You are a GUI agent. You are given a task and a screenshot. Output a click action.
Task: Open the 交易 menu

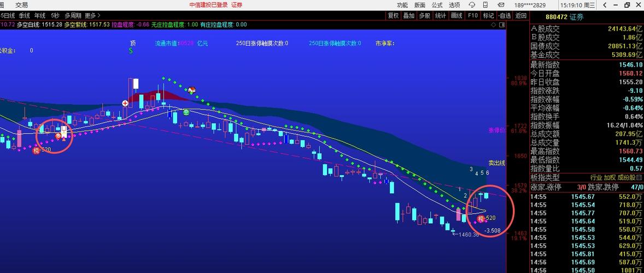(22, 5)
